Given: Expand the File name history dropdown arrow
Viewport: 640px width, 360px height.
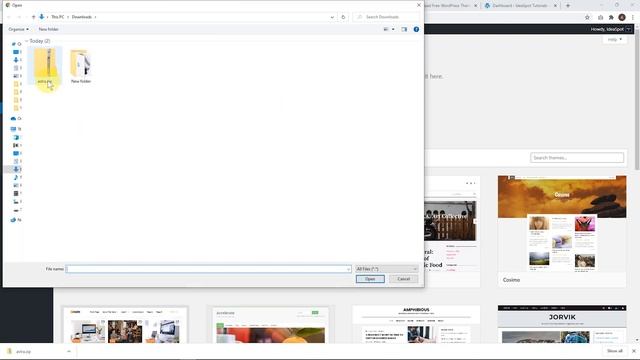Looking at the screenshot, I should pos(349,269).
